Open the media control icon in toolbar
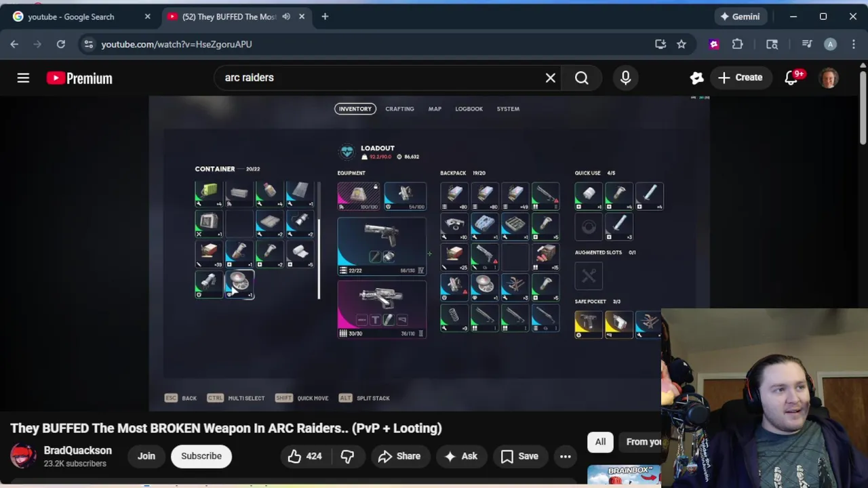Image resolution: width=868 pixels, height=488 pixels. (807, 44)
